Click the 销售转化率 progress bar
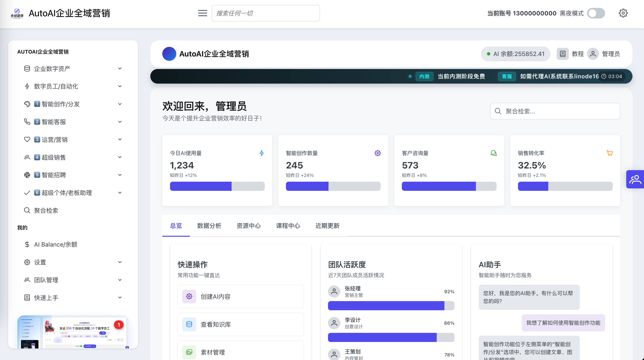644x360 pixels. point(565,186)
